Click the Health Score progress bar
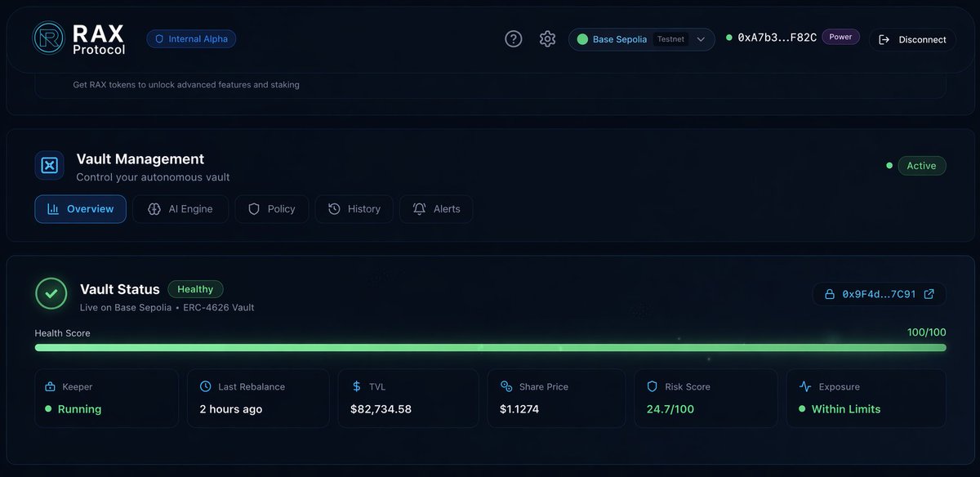Screen dimensions: 980x477 click(490, 347)
